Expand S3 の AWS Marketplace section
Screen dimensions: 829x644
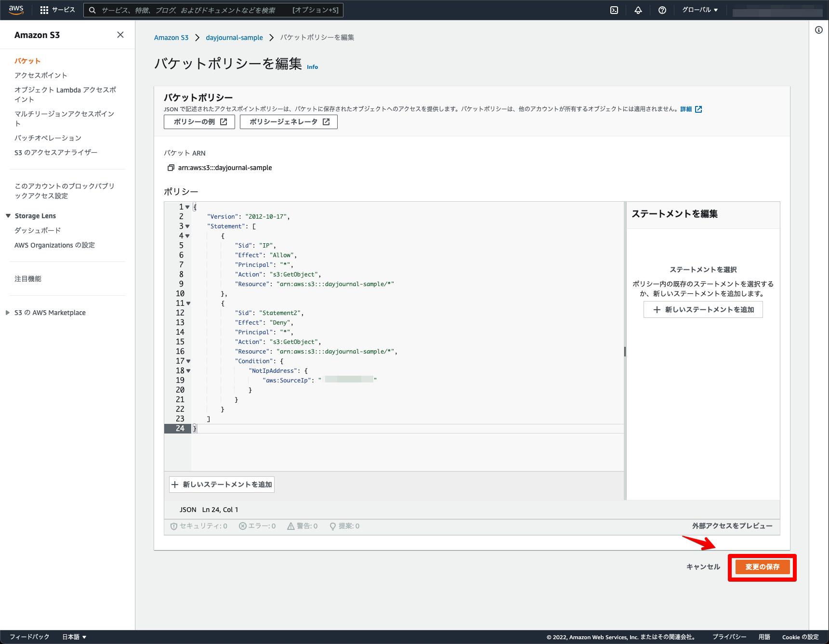coord(8,313)
